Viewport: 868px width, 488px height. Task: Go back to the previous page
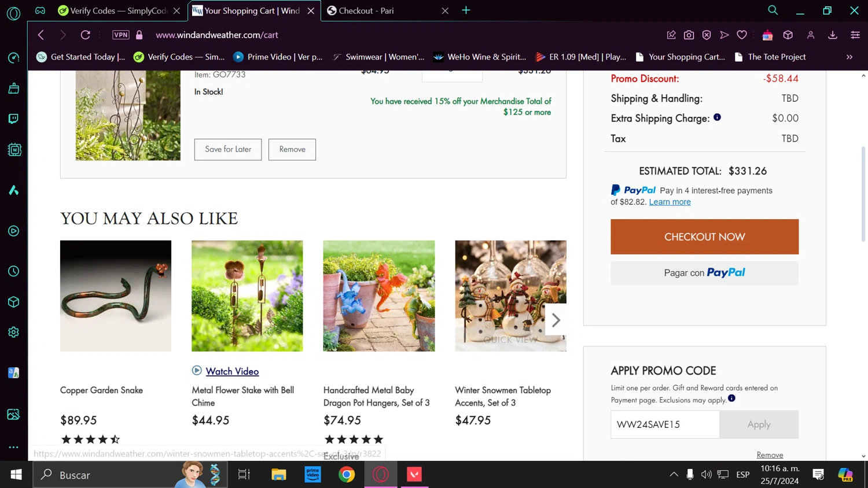[x=41, y=35]
